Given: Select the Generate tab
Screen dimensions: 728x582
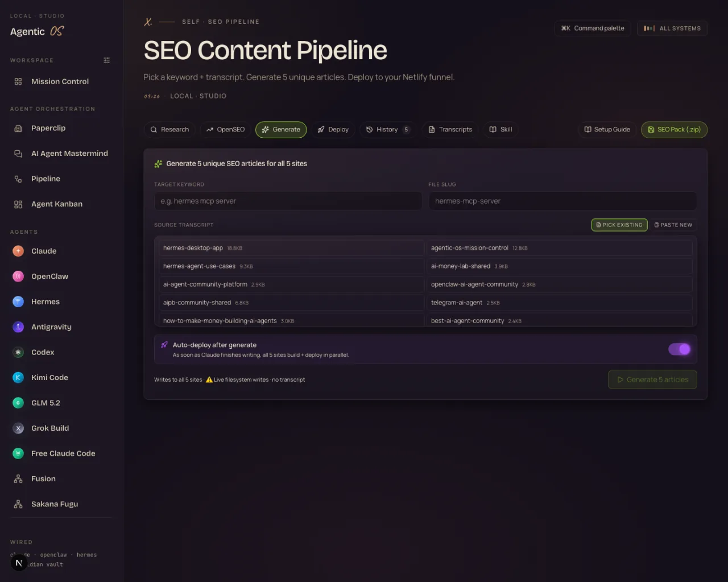Looking at the screenshot, I should click(281, 130).
